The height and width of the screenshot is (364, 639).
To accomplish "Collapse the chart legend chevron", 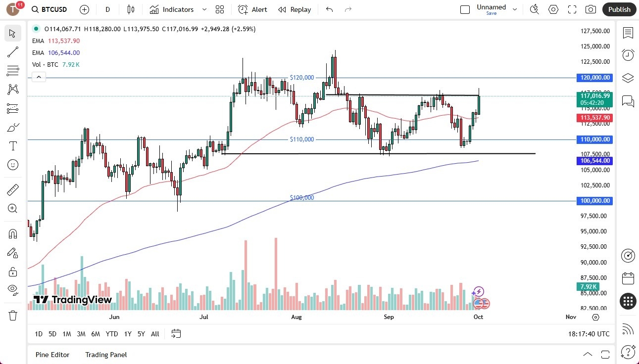I will 39,77.
